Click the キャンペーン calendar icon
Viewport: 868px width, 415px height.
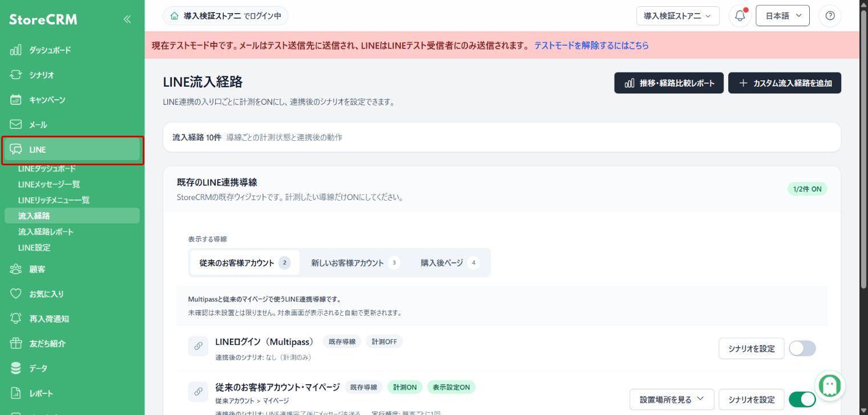click(16, 100)
